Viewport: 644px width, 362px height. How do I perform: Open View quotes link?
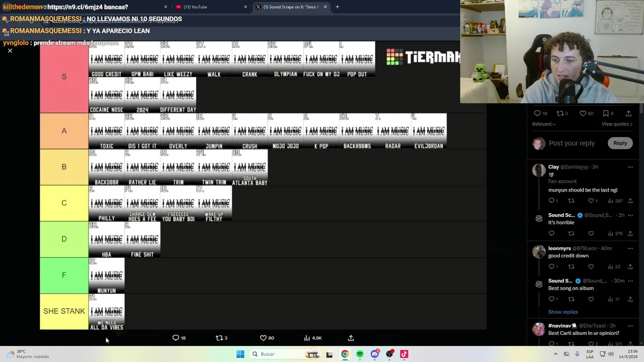[x=617, y=124]
